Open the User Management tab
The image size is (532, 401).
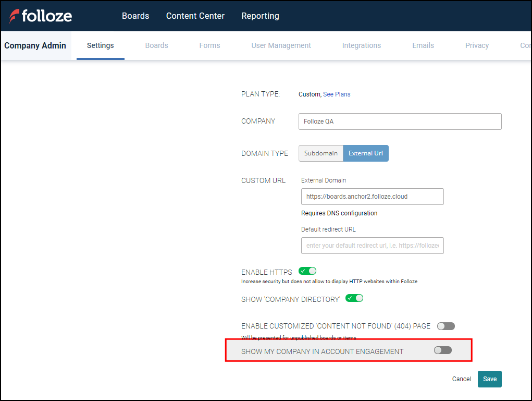[x=281, y=45]
